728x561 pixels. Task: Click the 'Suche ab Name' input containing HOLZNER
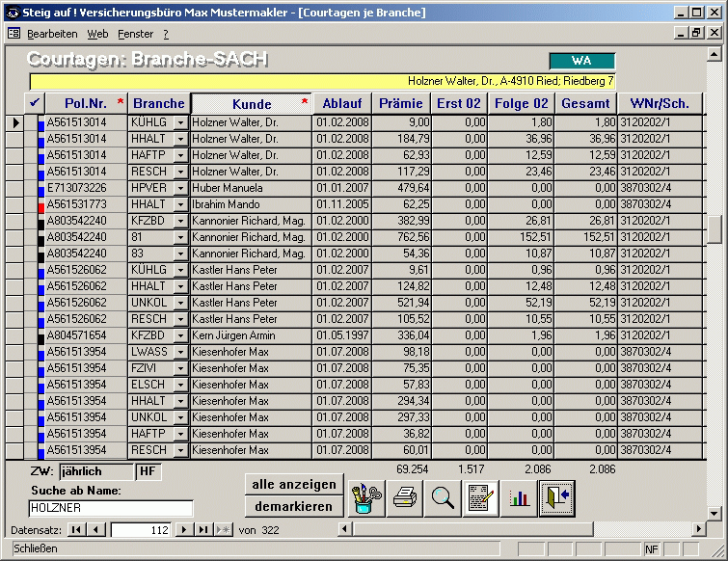pos(111,508)
